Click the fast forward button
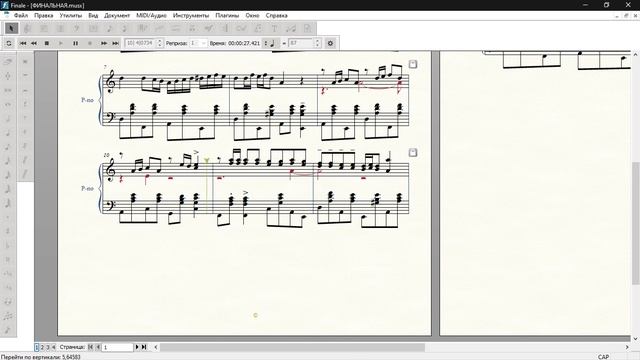The height and width of the screenshot is (360, 640). 104,43
